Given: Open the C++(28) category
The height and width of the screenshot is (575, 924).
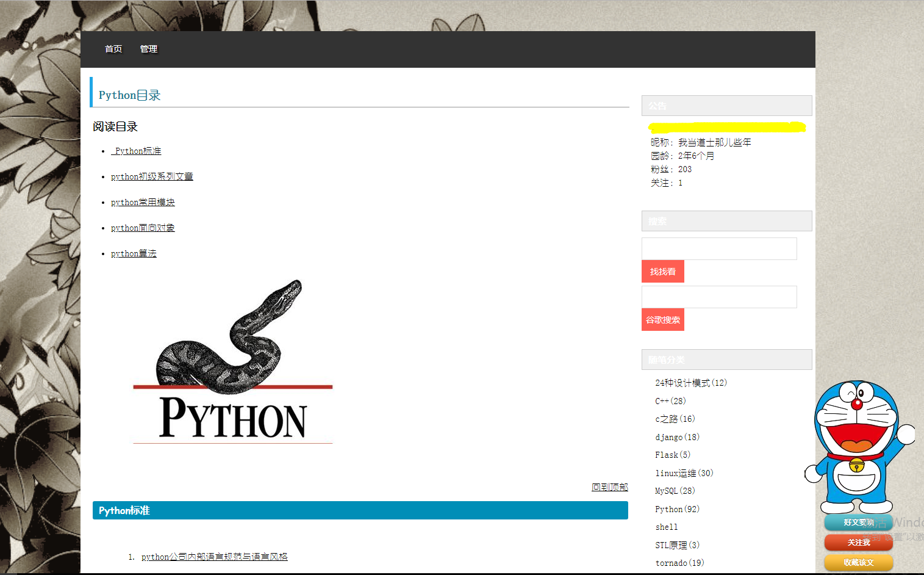Looking at the screenshot, I should coord(670,401).
